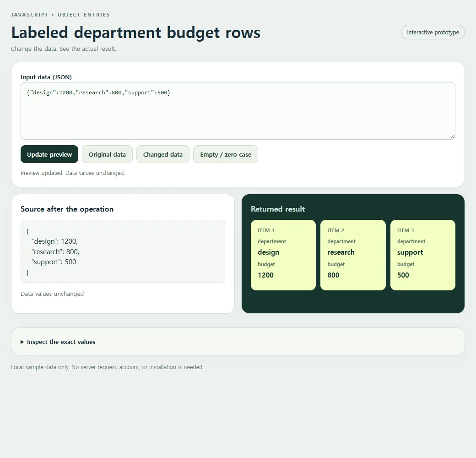Click the budget value 1200
The height and width of the screenshot is (458, 476).
265,275
